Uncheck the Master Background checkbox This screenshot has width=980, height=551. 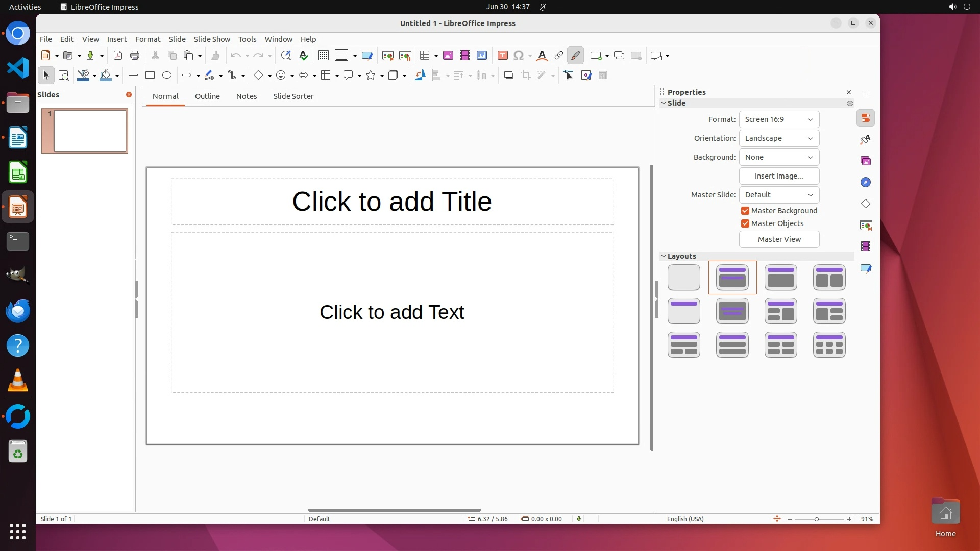click(x=745, y=211)
